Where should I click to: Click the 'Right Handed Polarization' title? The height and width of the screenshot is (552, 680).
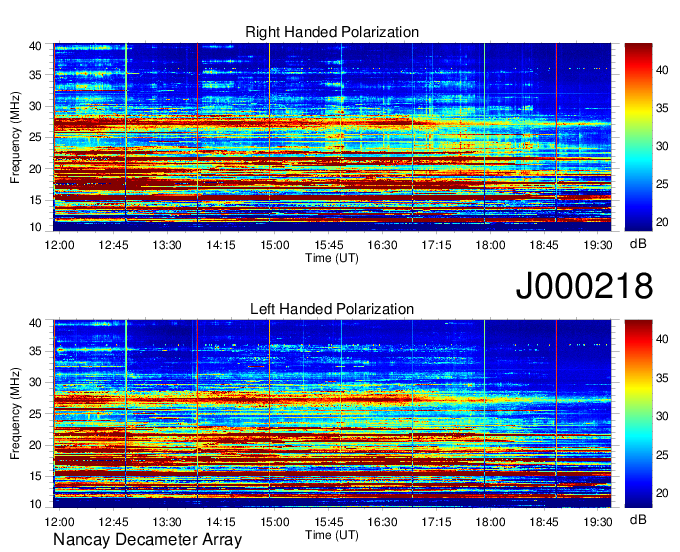(x=332, y=32)
